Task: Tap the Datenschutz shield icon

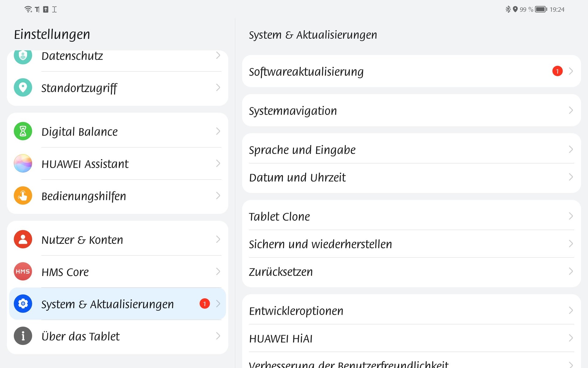Action: click(23, 57)
